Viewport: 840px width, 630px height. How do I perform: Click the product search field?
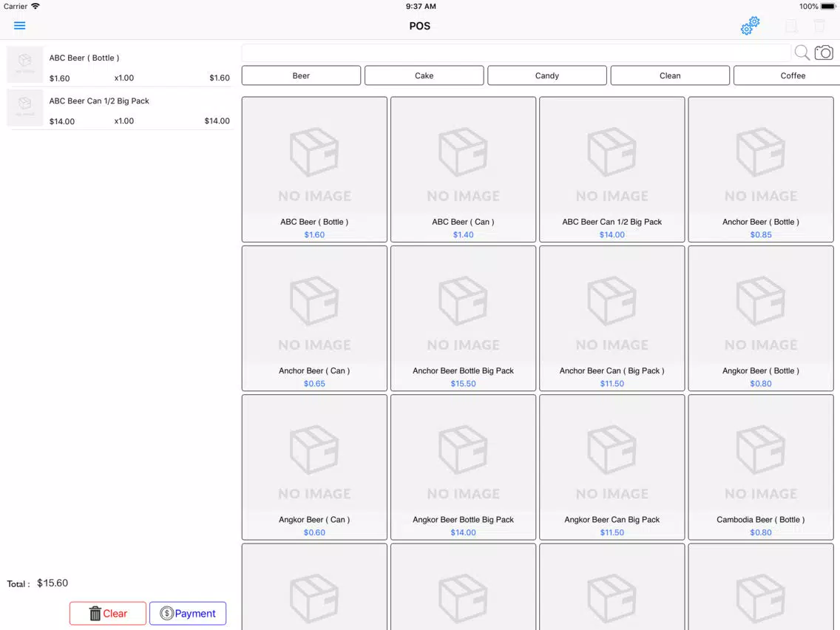pos(516,52)
